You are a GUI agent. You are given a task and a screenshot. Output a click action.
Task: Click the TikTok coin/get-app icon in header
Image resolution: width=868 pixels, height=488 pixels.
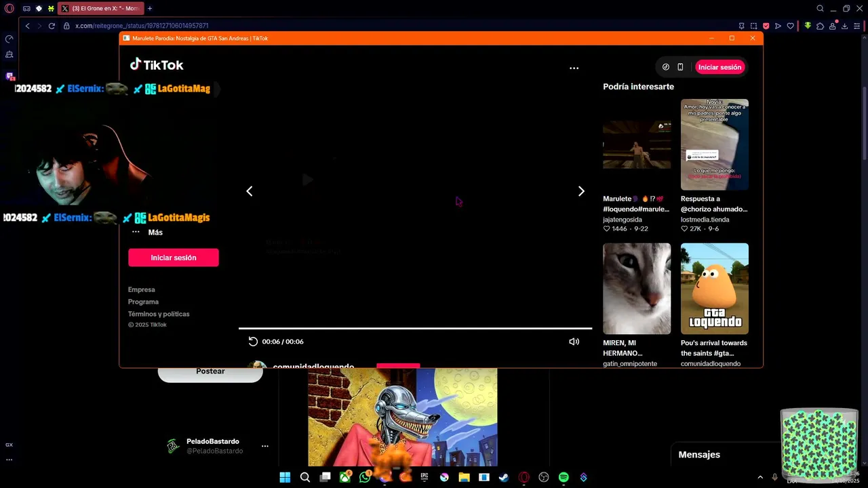[x=666, y=67]
